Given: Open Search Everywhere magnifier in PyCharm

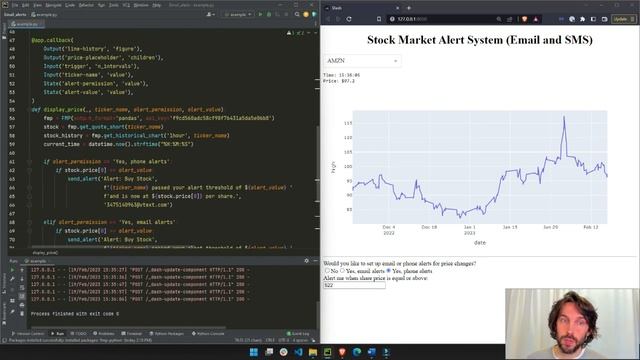Looking at the screenshot, I should (297, 15).
